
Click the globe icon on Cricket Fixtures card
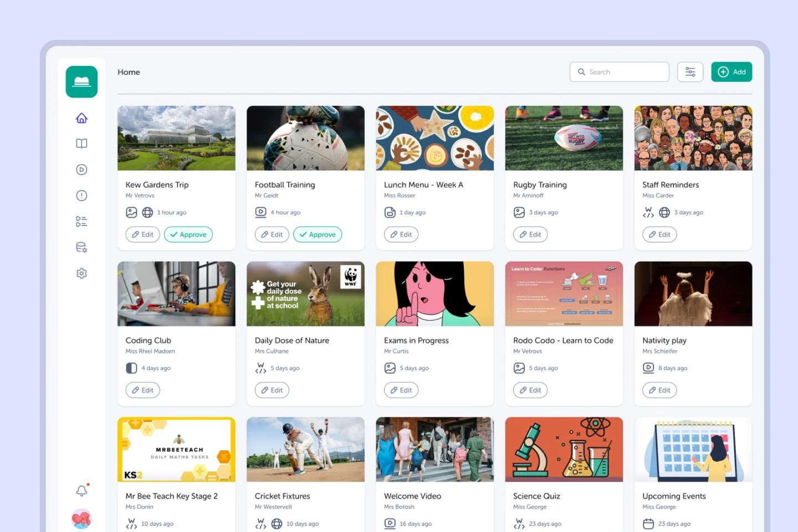277,524
